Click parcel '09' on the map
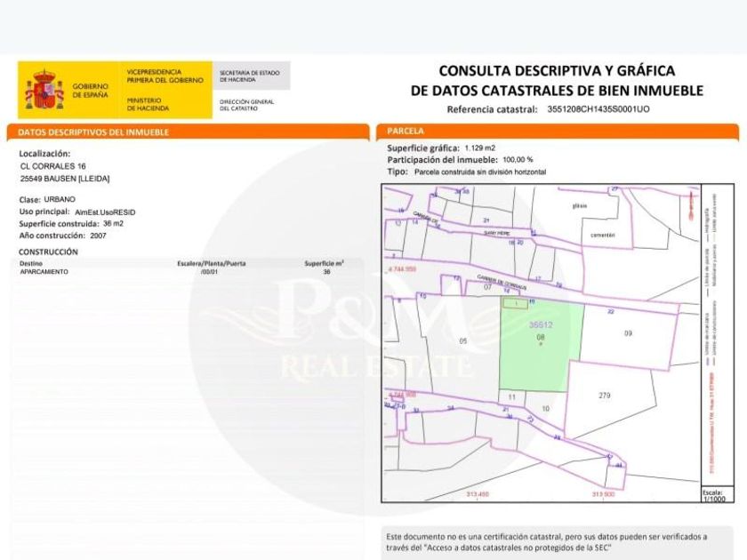Image resolution: width=747 pixels, height=560 pixels. (x=628, y=333)
